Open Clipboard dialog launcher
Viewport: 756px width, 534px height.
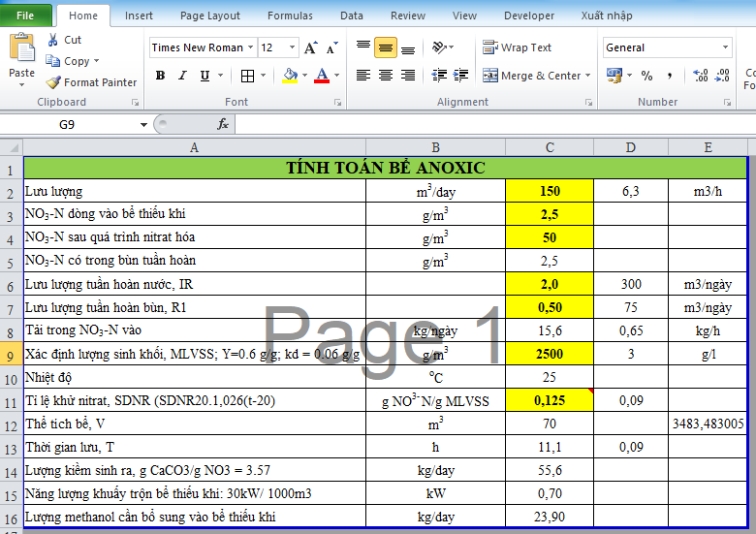coord(135,103)
